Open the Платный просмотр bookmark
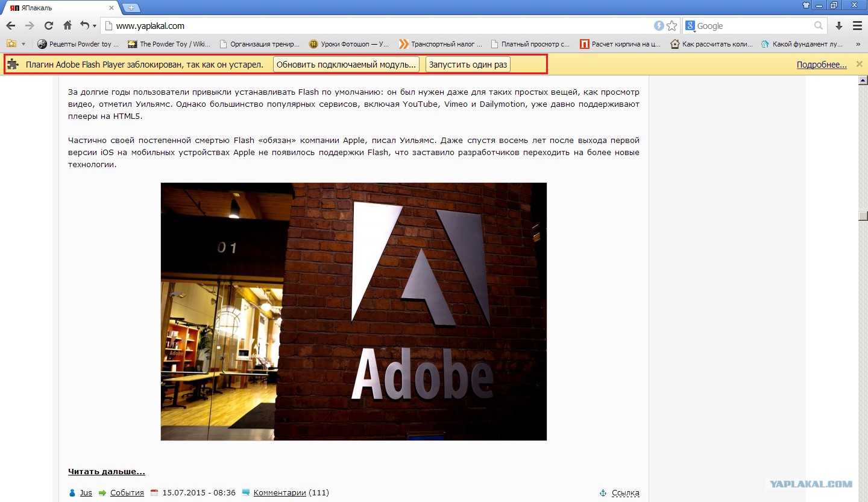This screenshot has width=868, height=502. point(530,44)
